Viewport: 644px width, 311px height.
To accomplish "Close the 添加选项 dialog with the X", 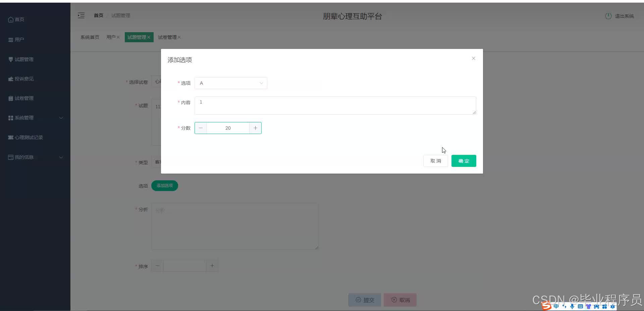I will point(473,58).
